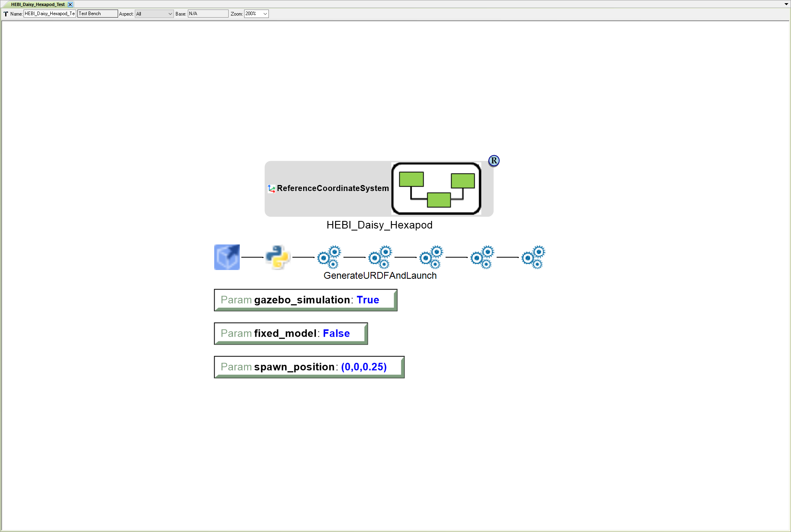Click the ReferenceCoordinateSystem axis icon
This screenshot has height=532, width=791.
pyautogui.click(x=272, y=188)
